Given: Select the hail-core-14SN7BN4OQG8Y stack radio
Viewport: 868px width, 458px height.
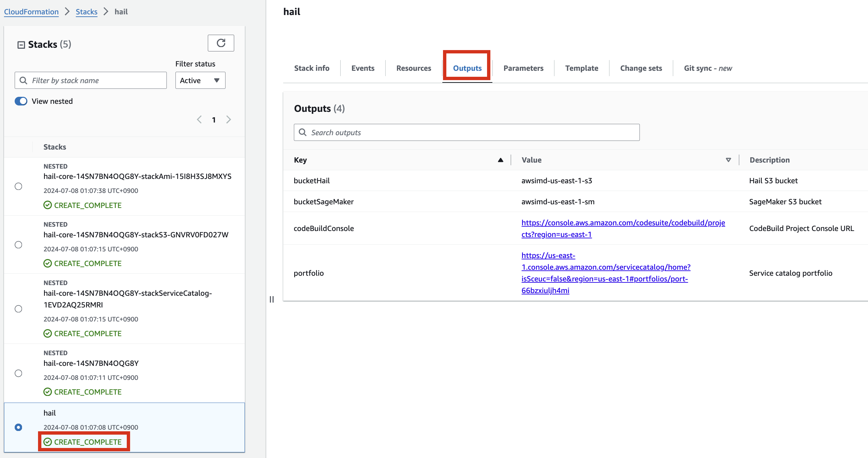Looking at the screenshot, I should pos(19,373).
